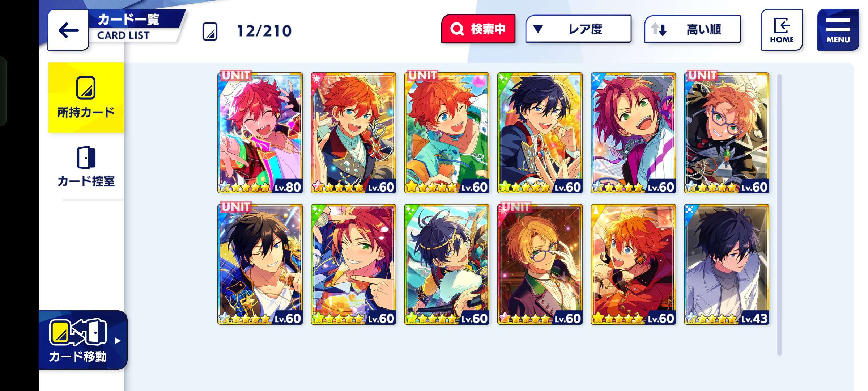Viewport: 868px width, 391px height.
Task: Tap the card count icon beside 12/210
Action: click(x=210, y=31)
